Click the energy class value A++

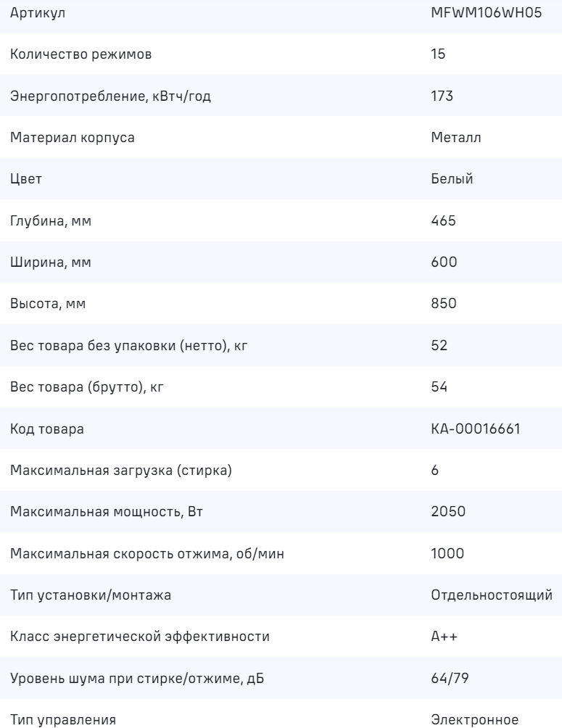pyautogui.click(x=444, y=635)
